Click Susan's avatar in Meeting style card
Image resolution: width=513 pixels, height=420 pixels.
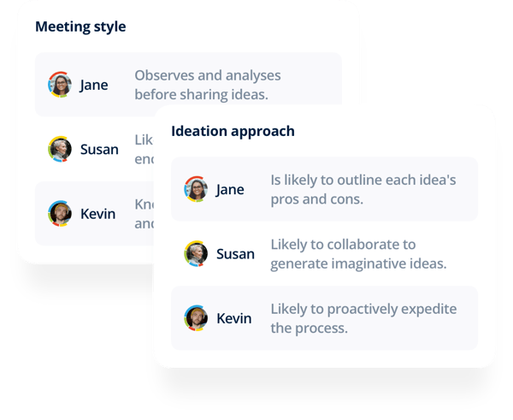(59, 149)
